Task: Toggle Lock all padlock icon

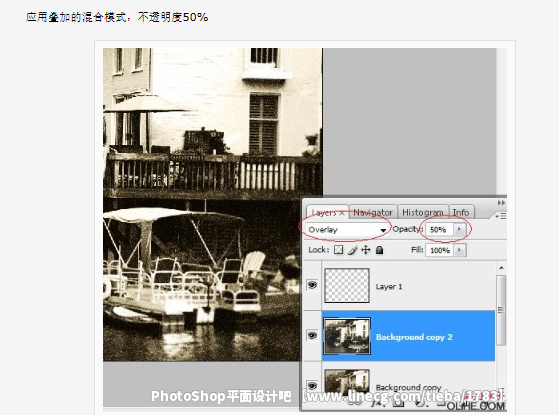Action: 379,250
